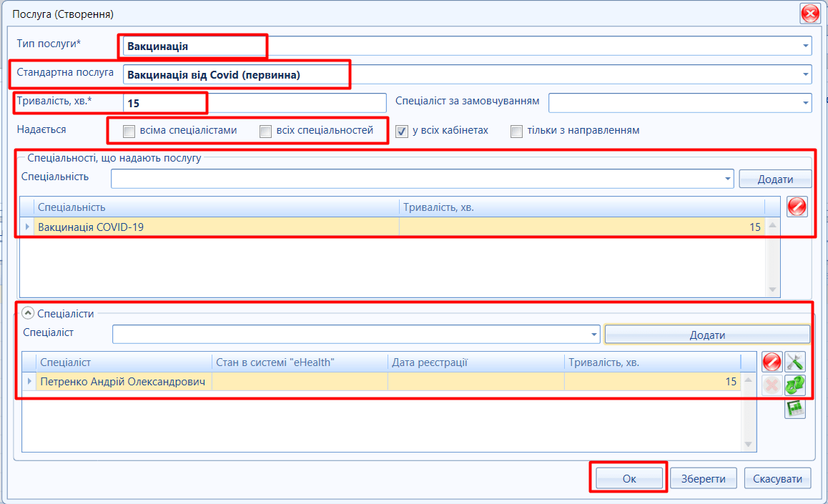Close the dialog with the red X
Screen dimensions: 828x504
(809, 14)
